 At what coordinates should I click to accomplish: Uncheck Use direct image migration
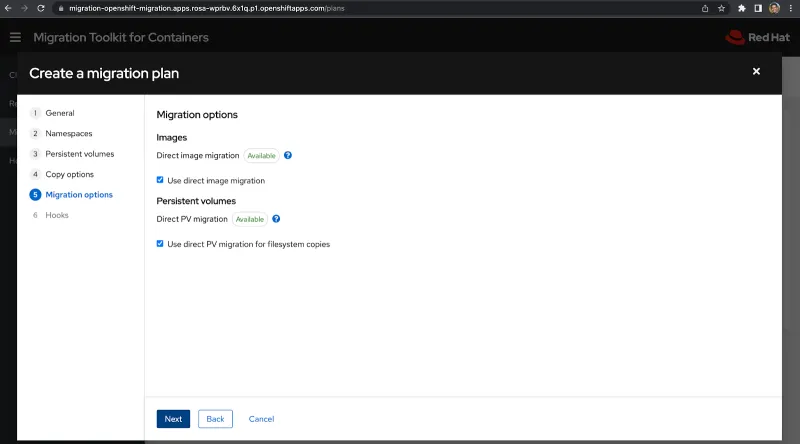(x=160, y=181)
